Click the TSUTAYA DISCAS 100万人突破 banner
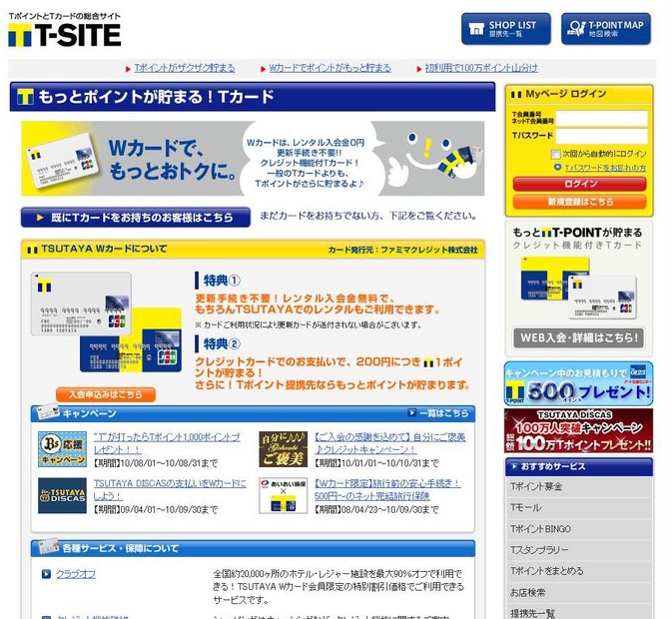Screen dimensions: 672x619 point(578,430)
